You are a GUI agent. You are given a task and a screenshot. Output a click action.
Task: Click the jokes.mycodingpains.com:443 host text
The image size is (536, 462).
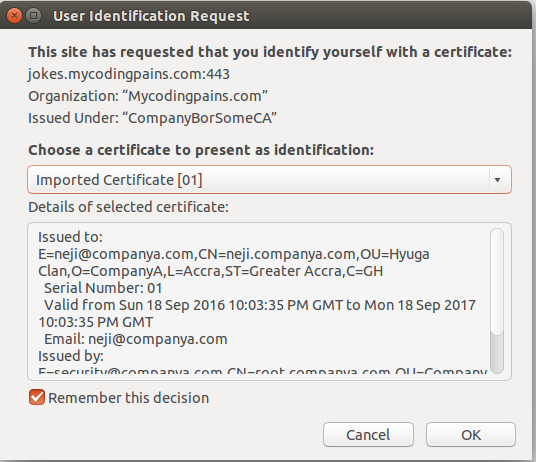tap(129, 74)
